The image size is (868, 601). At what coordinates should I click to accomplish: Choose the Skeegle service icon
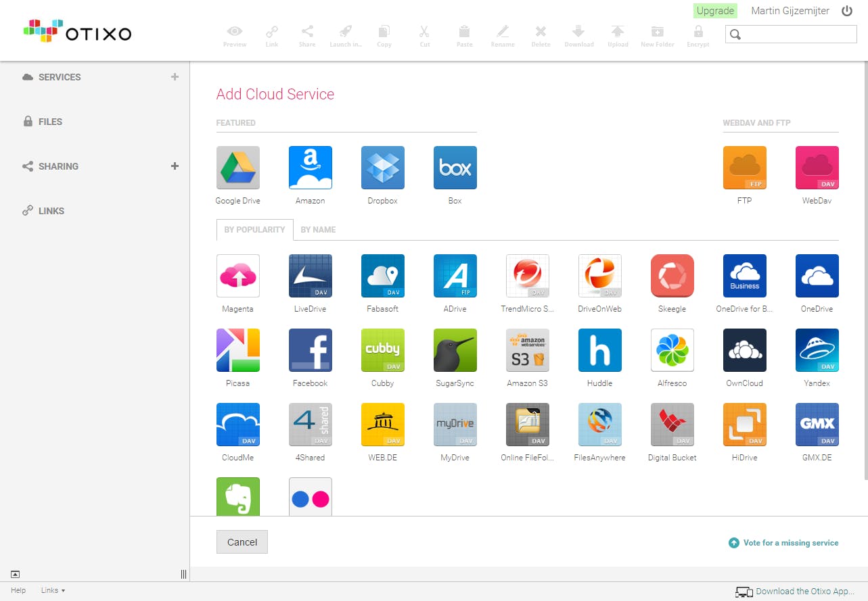point(672,276)
